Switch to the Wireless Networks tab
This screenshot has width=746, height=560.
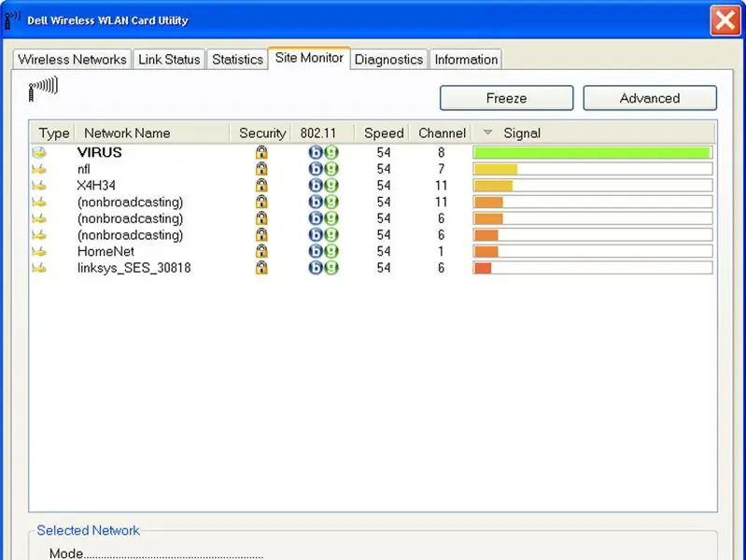click(x=72, y=60)
